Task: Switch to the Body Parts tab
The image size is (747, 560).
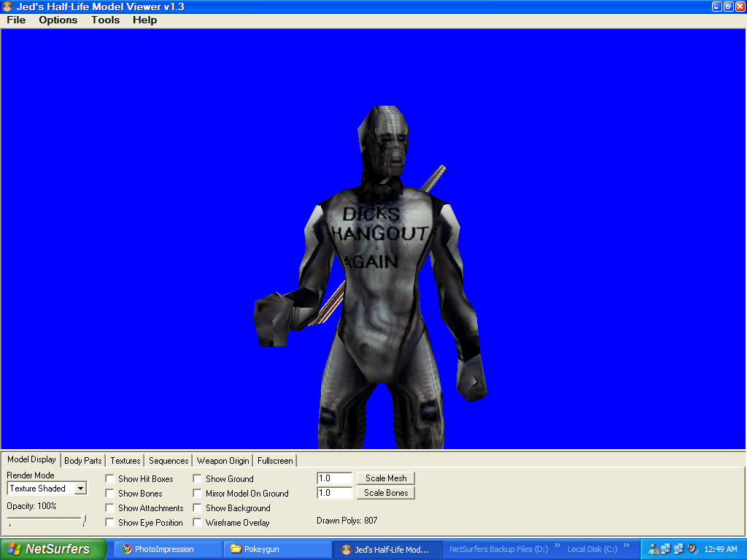Action: [83, 461]
